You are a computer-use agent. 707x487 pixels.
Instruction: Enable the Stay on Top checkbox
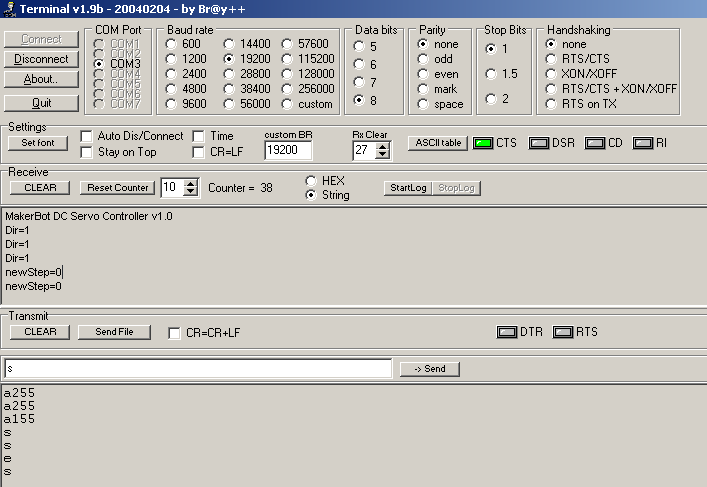87,152
